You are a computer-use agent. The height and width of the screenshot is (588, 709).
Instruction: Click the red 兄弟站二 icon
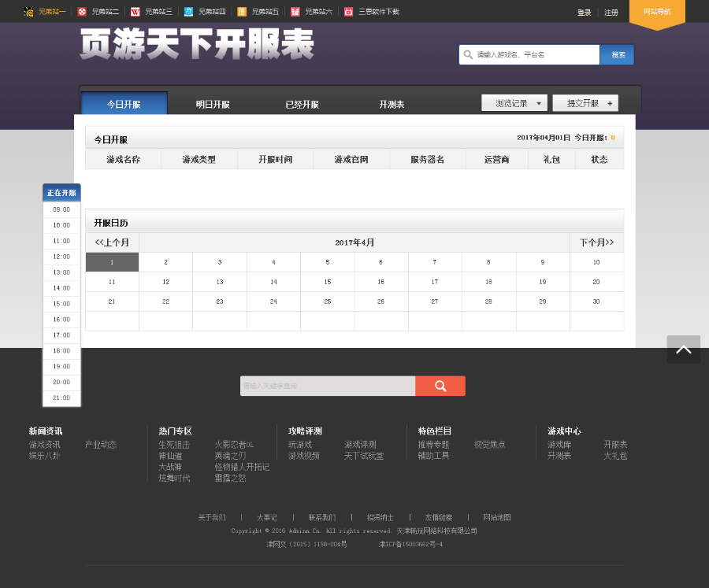tap(82, 12)
